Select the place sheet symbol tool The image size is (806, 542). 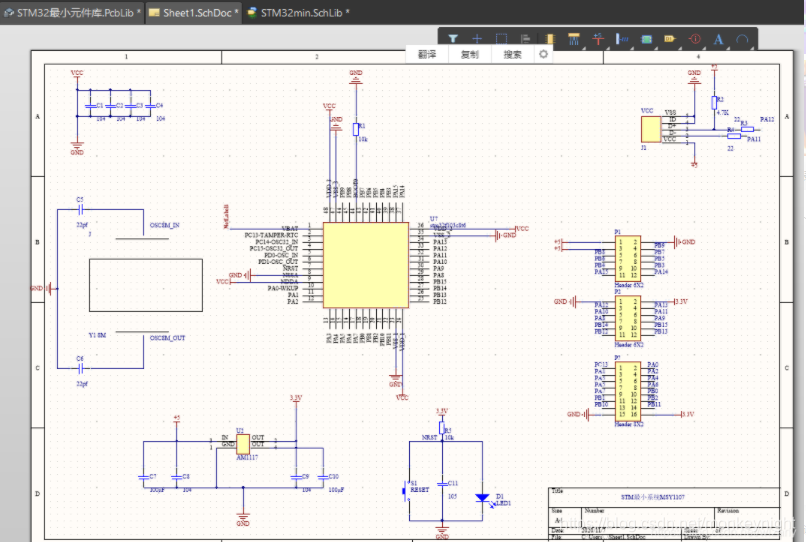[646, 39]
